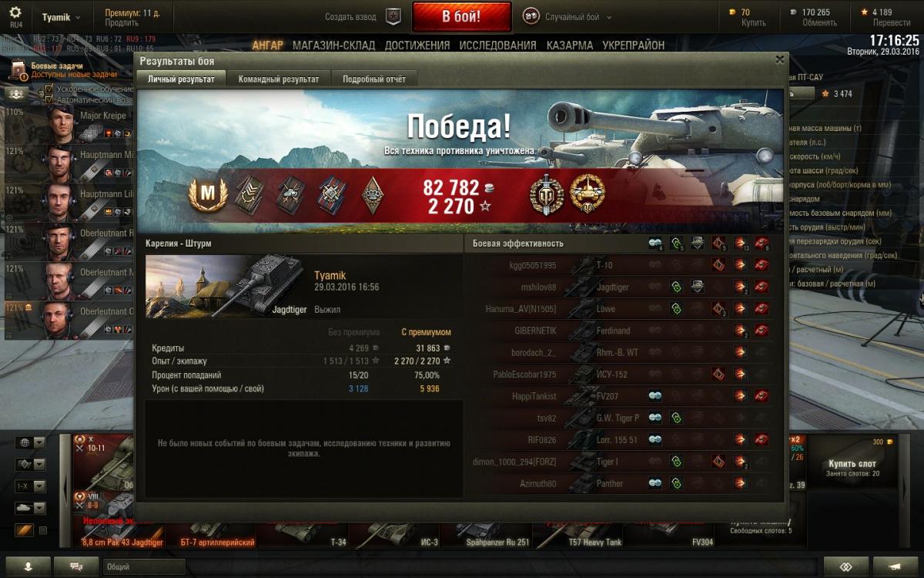The height and width of the screenshot is (578, 924).
Task: Open the Боевые задачи missions icon
Action: coord(18,71)
